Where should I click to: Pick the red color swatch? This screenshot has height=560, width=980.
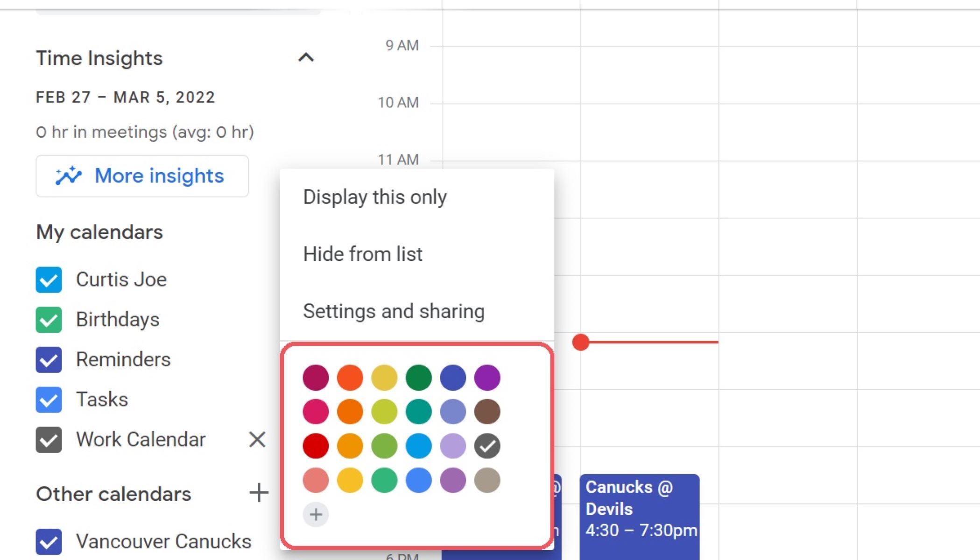316,446
